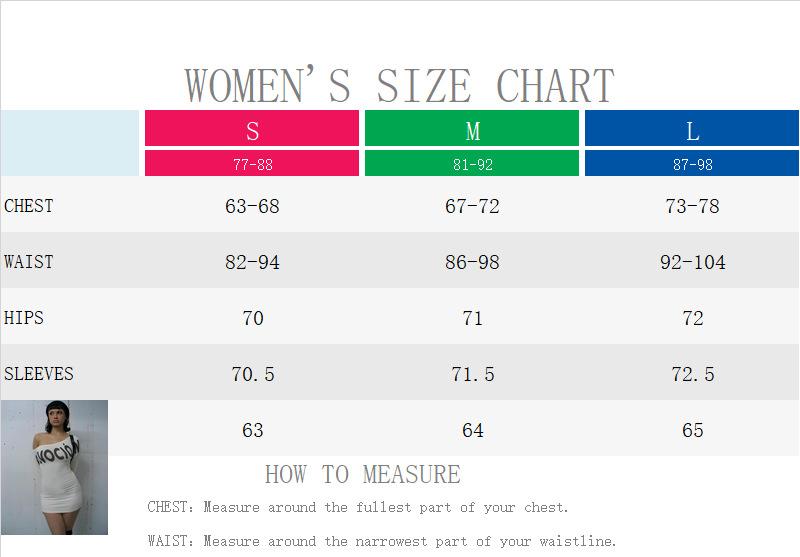The image size is (800, 557).
Task: Click the chest measuring instruction text
Action: pos(358,507)
